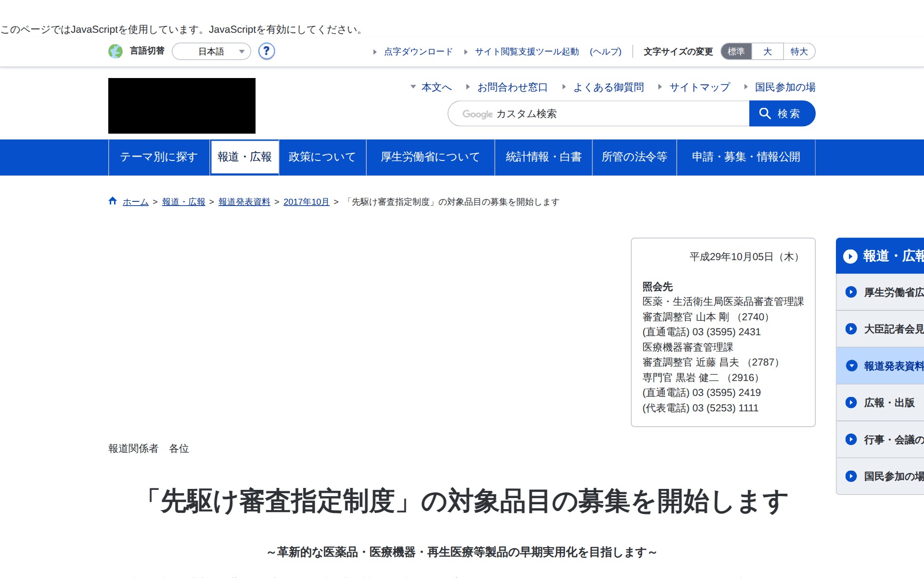
Task: Open 点字ダウンロード link
Action: click(x=418, y=52)
